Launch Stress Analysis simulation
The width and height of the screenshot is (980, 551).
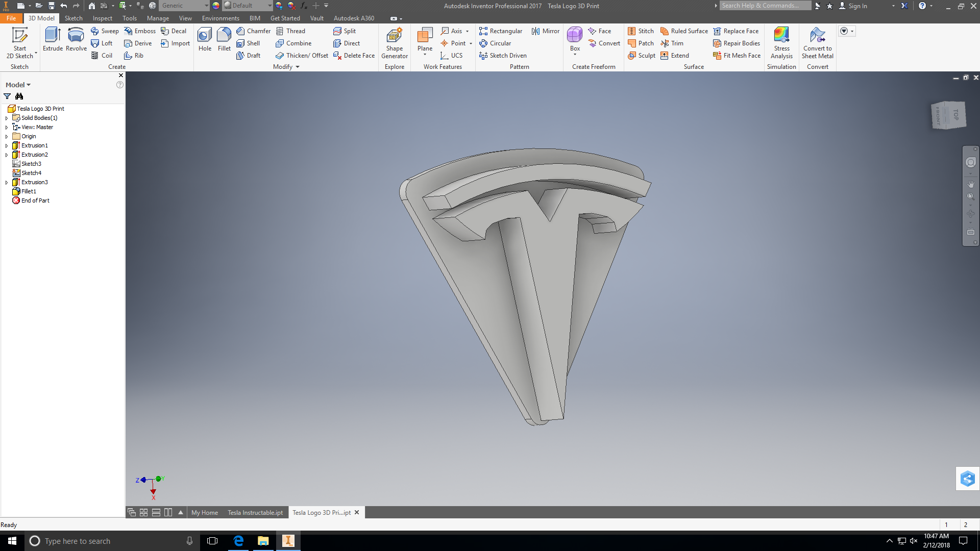tap(781, 43)
